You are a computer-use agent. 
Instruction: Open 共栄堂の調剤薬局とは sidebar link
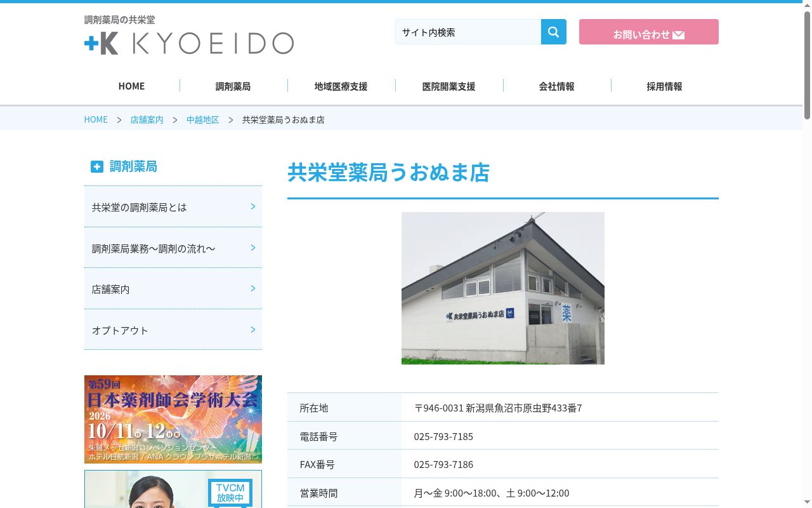click(x=173, y=207)
